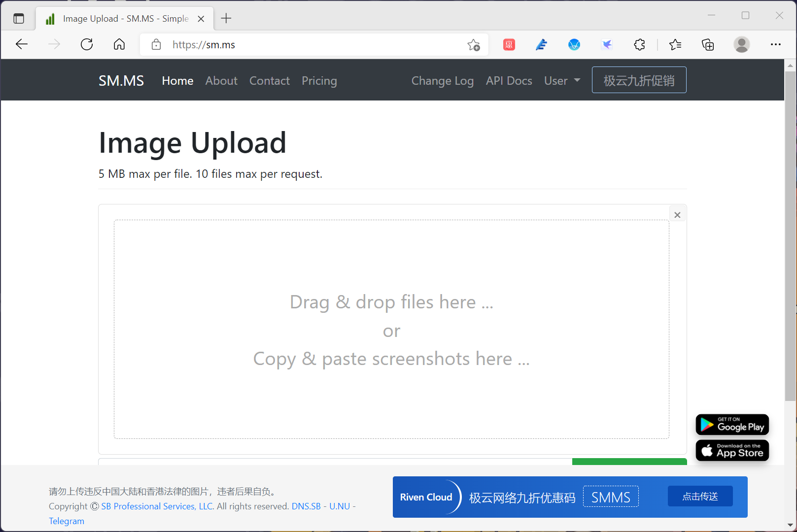The image size is (797, 532).
Task: Open the blue pen extension icon
Action: (541, 44)
